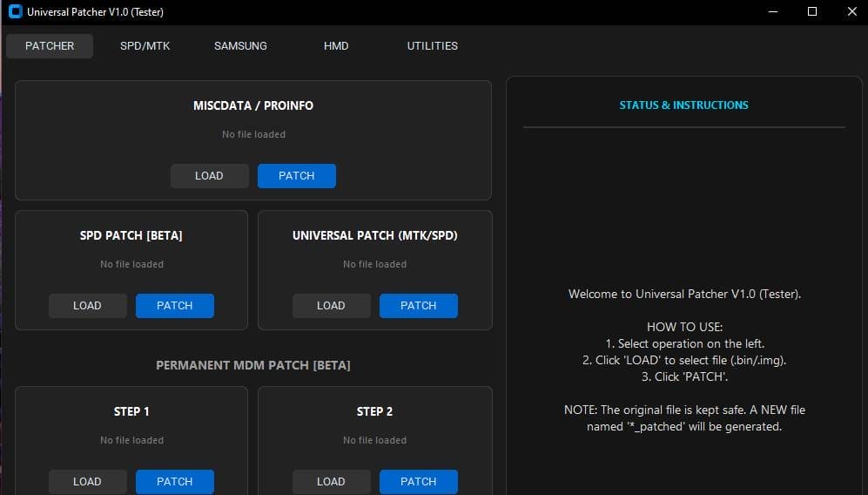This screenshot has width=868, height=495.
Task: Click PATCH in UNIVERSAL PATCH (MTK/SPD) card
Action: click(x=419, y=305)
